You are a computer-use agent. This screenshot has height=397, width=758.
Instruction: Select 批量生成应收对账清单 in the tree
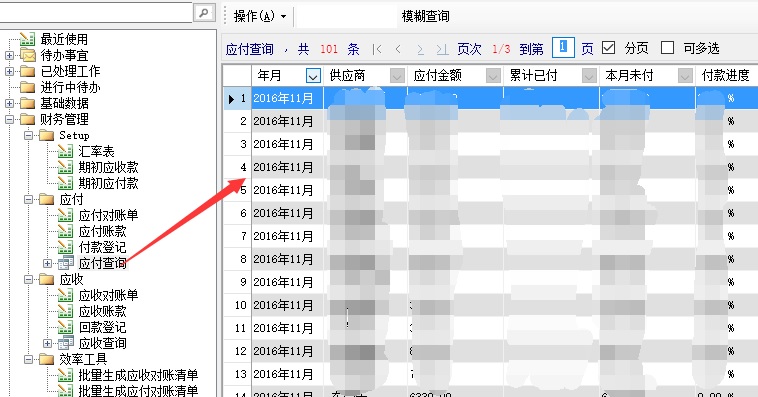point(138,375)
